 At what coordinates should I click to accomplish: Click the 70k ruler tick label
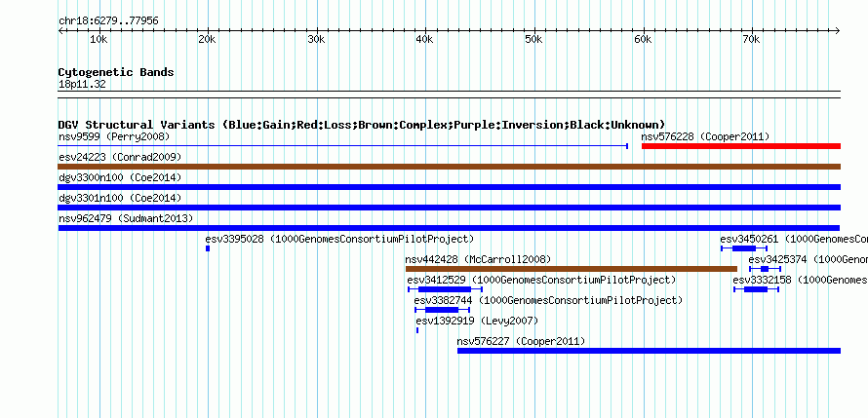coord(751,40)
